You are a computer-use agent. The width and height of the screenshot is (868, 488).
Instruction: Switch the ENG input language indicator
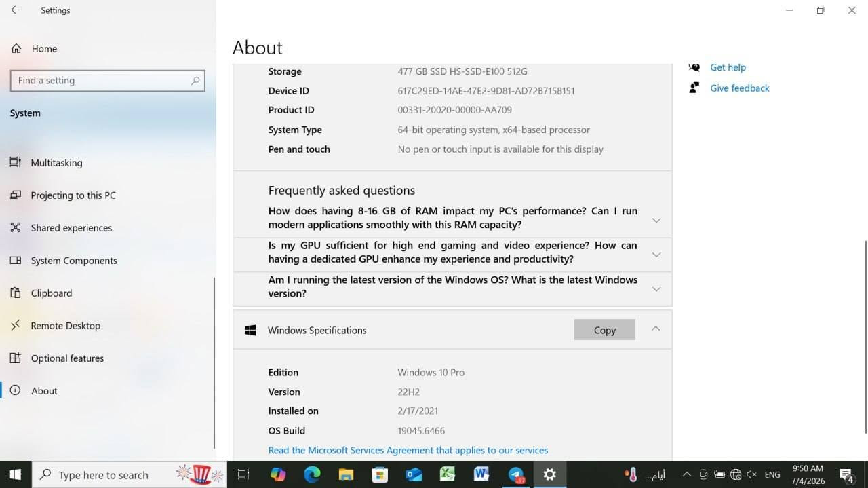(x=772, y=474)
